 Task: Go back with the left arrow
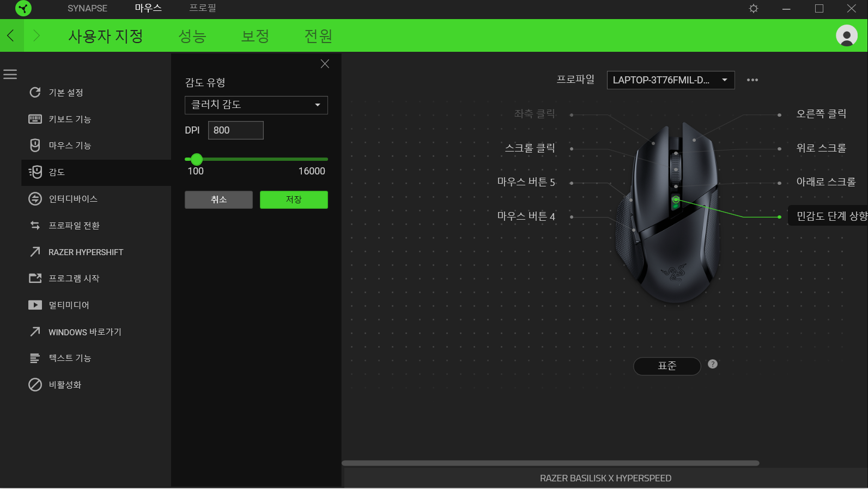point(11,36)
